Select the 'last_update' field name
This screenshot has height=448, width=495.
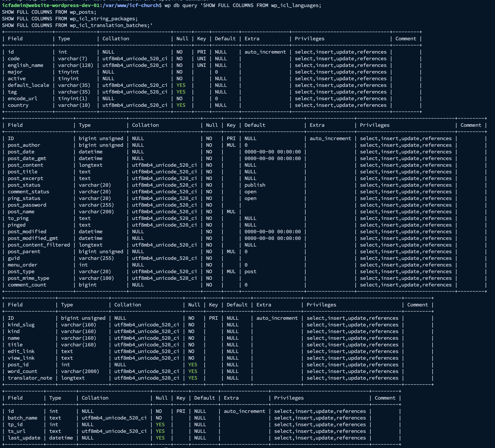click(x=24, y=438)
